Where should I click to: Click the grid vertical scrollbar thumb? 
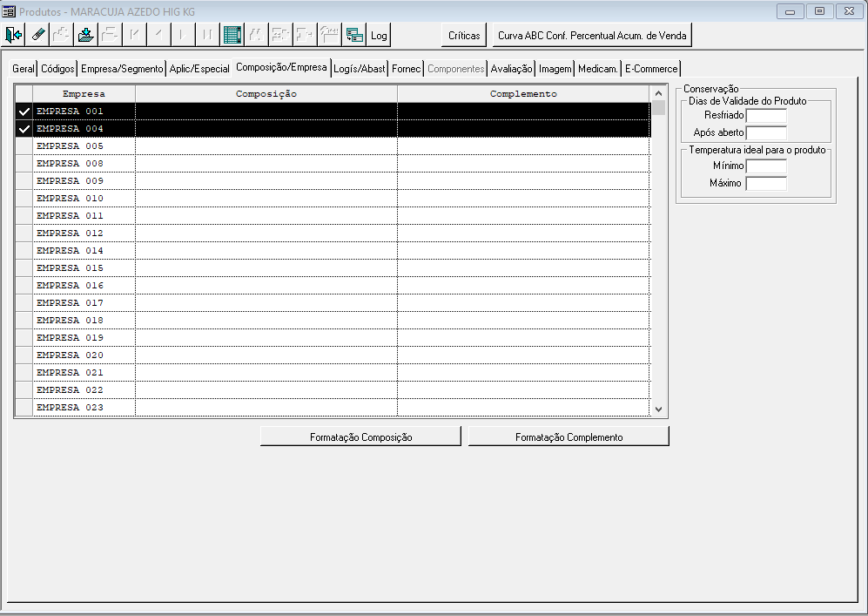[x=658, y=107]
